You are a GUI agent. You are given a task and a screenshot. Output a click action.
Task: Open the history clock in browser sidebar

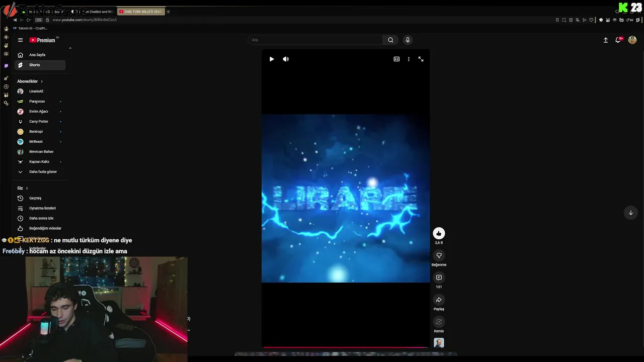click(6, 86)
